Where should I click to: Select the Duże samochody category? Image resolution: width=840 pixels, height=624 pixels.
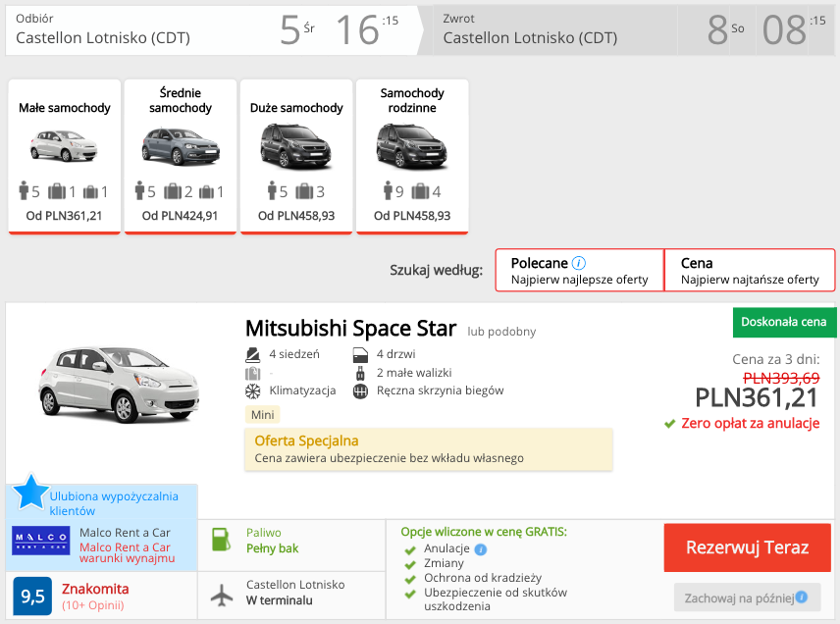[x=296, y=156]
